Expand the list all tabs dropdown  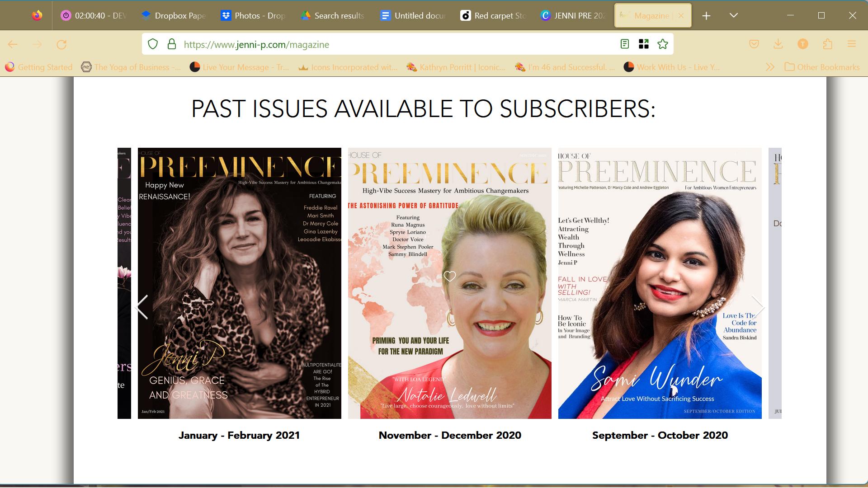pos(733,15)
